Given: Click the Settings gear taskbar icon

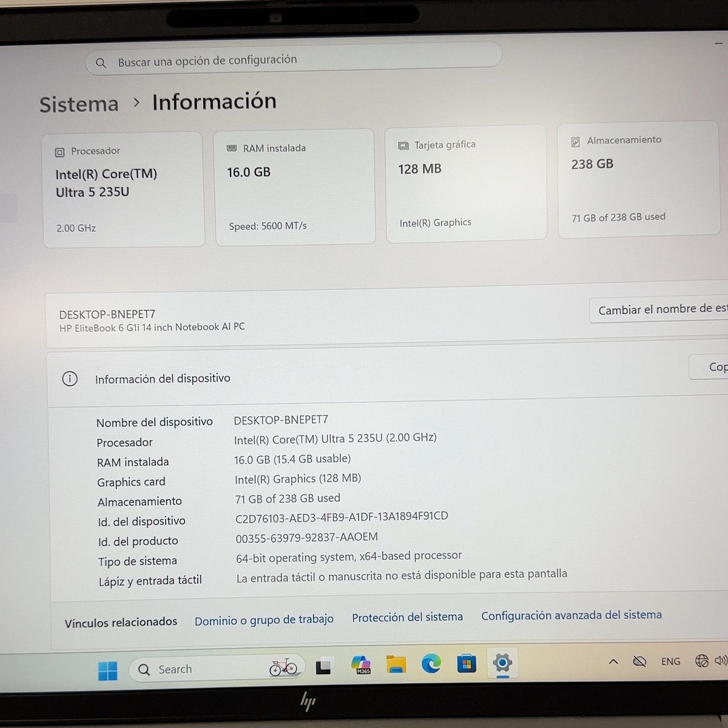Looking at the screenshot, I should click(x=502, y=662).
